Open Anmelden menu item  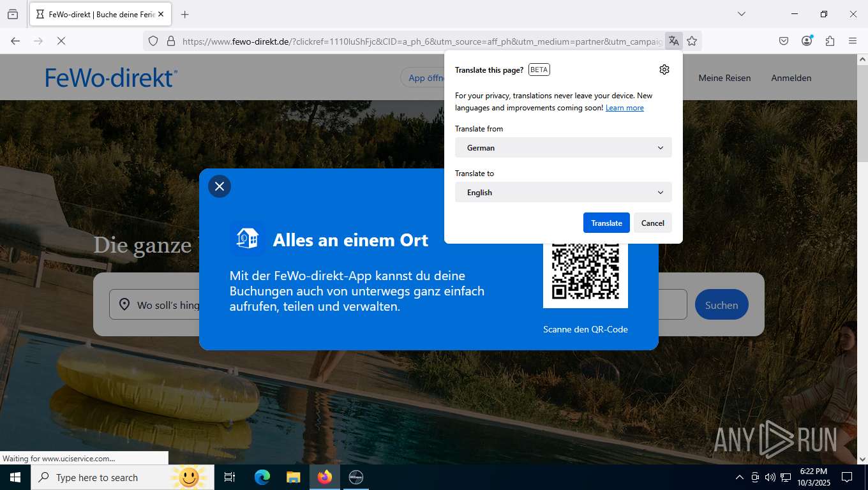tap(791, 78)
